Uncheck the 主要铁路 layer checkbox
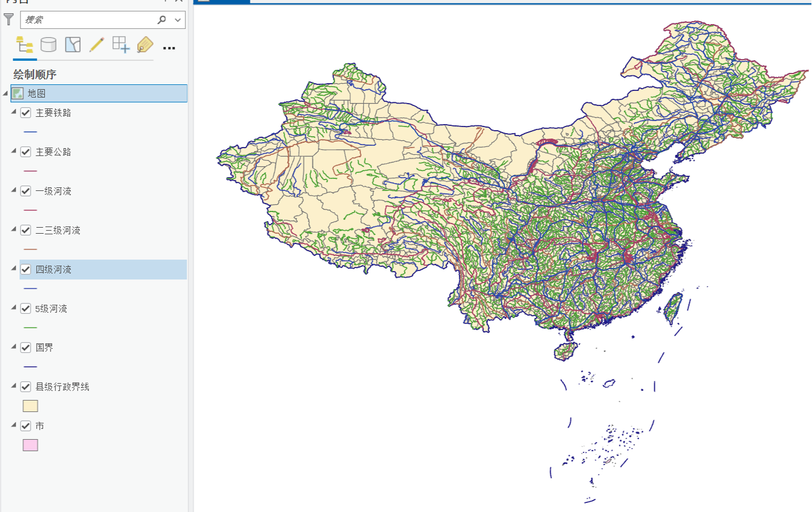The width and height of the screenshot is (812, 512). 25,113
